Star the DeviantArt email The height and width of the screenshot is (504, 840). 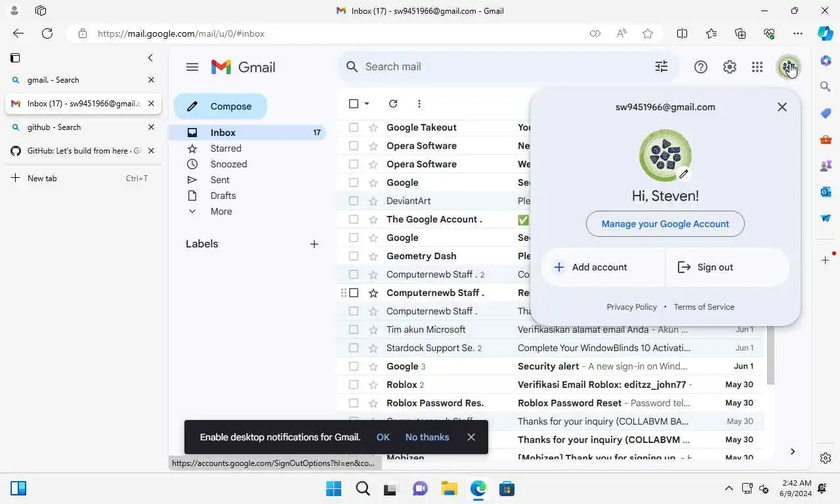373,201
